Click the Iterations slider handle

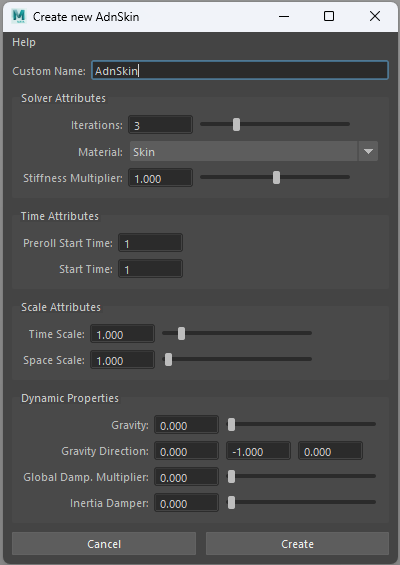tap(236, 125)
